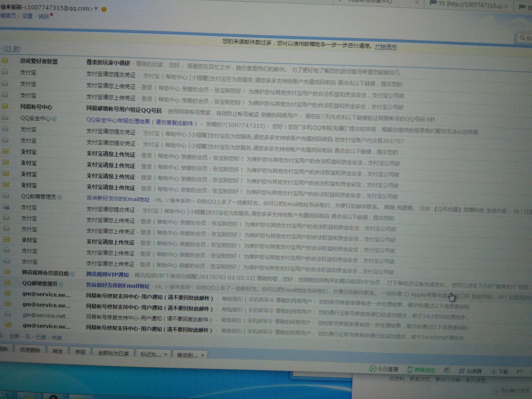Click the sender name 腾讯视频会员项目组
Screen dimensions: 532x399
pyautogui.click(x=45, y=273)
